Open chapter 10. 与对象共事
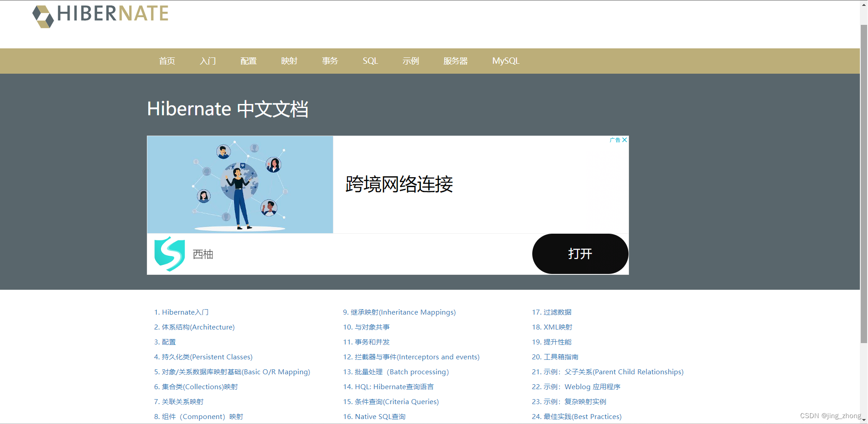 point(366,327)
